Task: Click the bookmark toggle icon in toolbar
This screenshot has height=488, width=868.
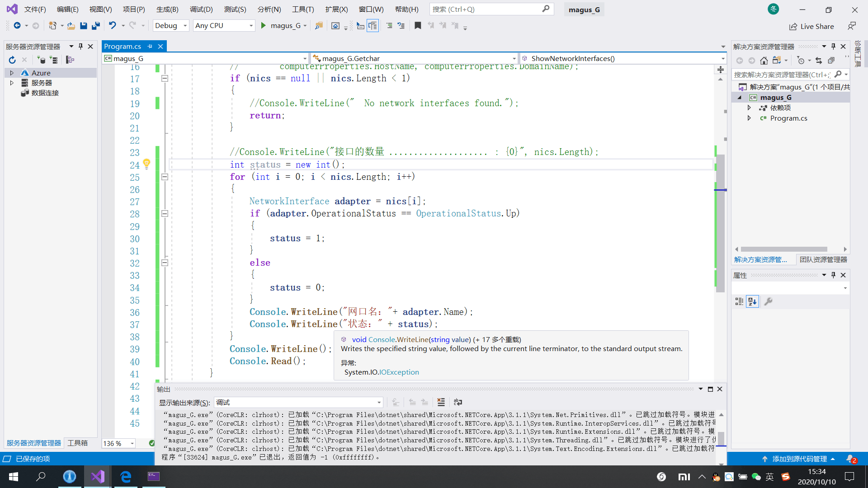Action: click(x=418, y=26)
